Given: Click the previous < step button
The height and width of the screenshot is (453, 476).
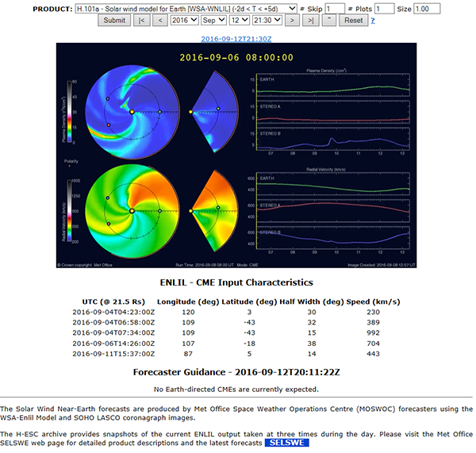Looking at the screenshot, I should (159, 21).
